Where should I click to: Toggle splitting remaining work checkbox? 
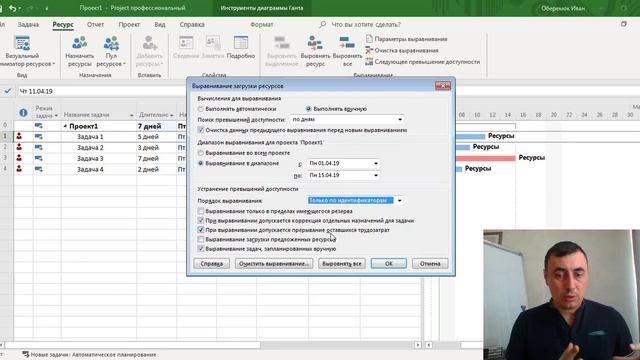pyautogui.click(x=200, y=230)
